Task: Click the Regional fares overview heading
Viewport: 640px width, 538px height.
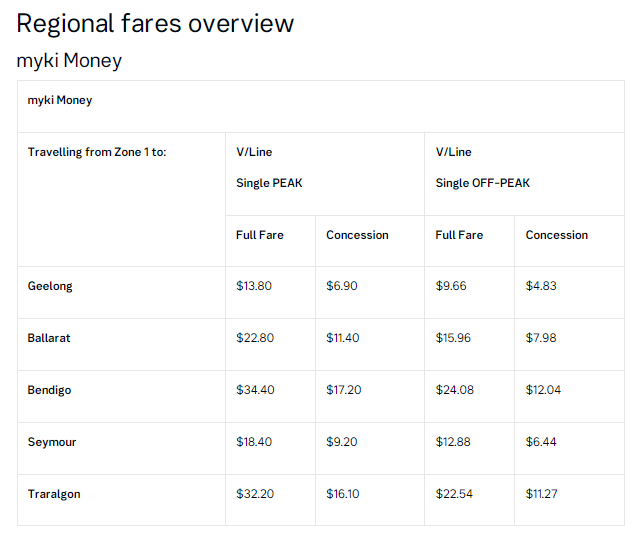Action: coord(155,23)
